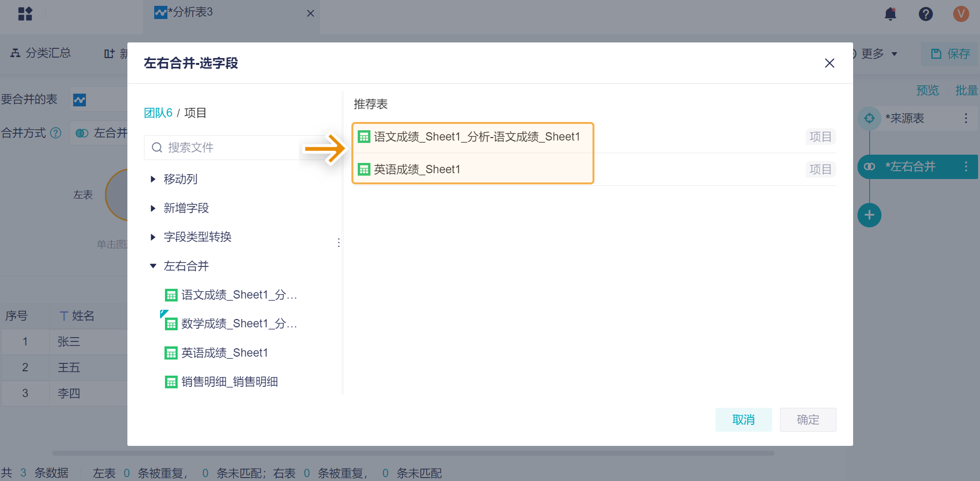Click the horizontal scrollbar below the dialog
The height and width of the screenshot is (481, 980).
tap(413, 453)
